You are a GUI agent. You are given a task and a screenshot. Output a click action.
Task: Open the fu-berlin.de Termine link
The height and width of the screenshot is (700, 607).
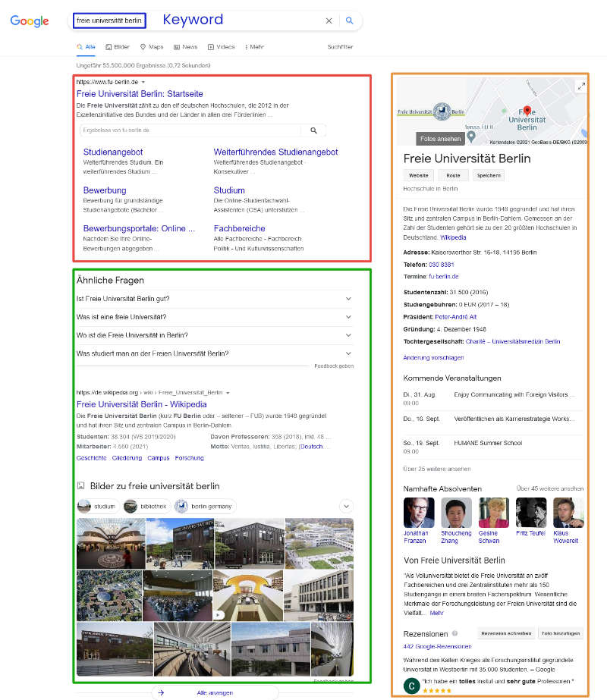444,277
